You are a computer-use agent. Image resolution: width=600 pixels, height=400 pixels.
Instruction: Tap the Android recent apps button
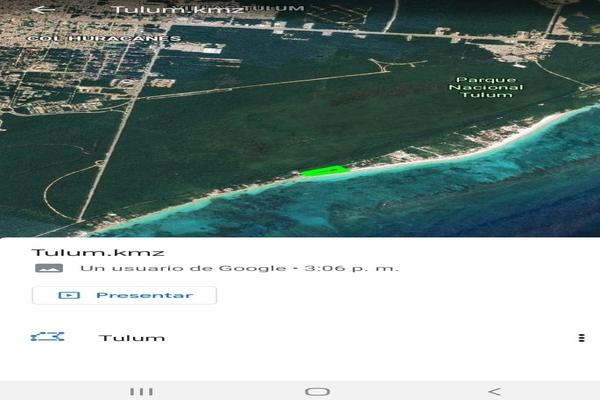pos(141,391)
